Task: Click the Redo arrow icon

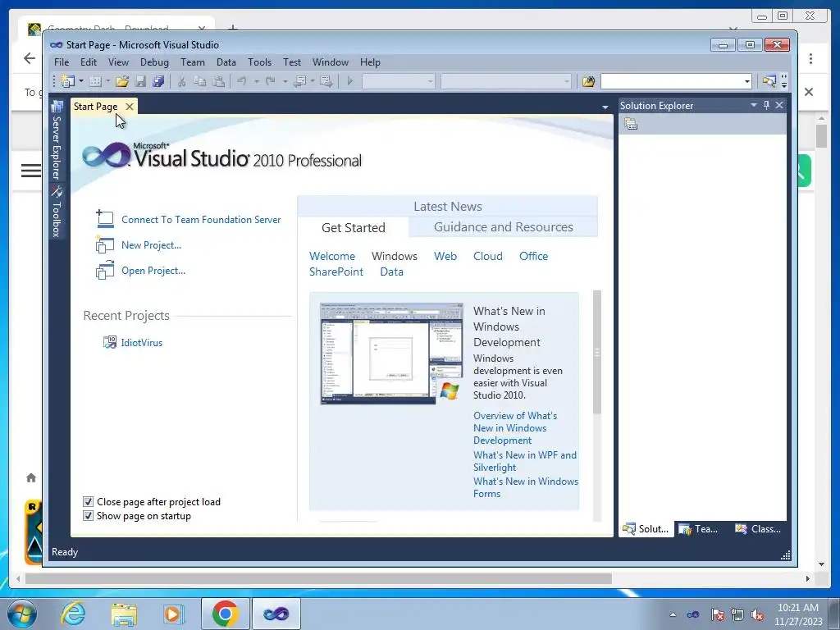Action: pyautogui.click(x=271, y=81)
